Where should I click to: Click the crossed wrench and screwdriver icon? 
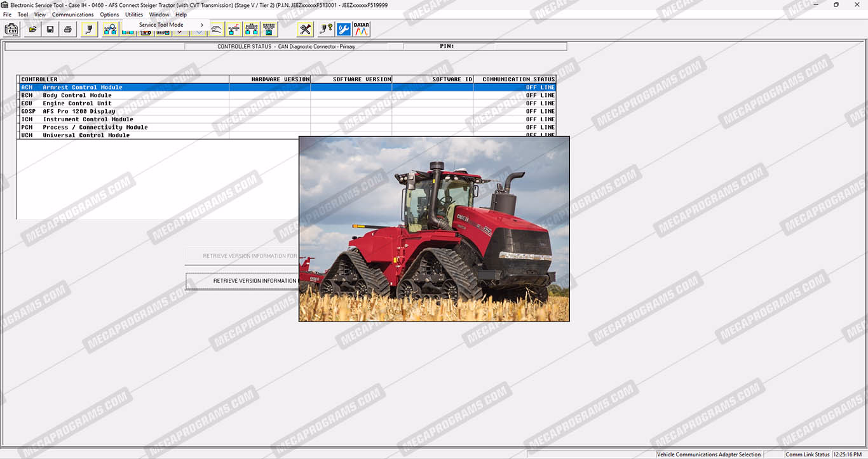306,29
